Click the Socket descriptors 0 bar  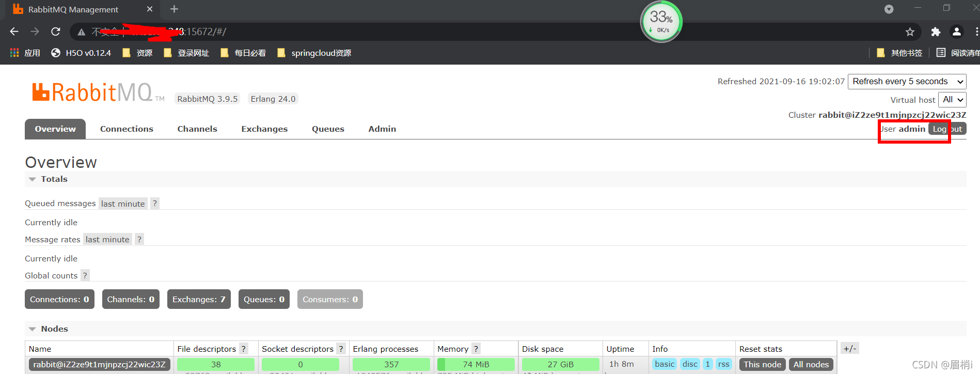click(x=301, y=365)
